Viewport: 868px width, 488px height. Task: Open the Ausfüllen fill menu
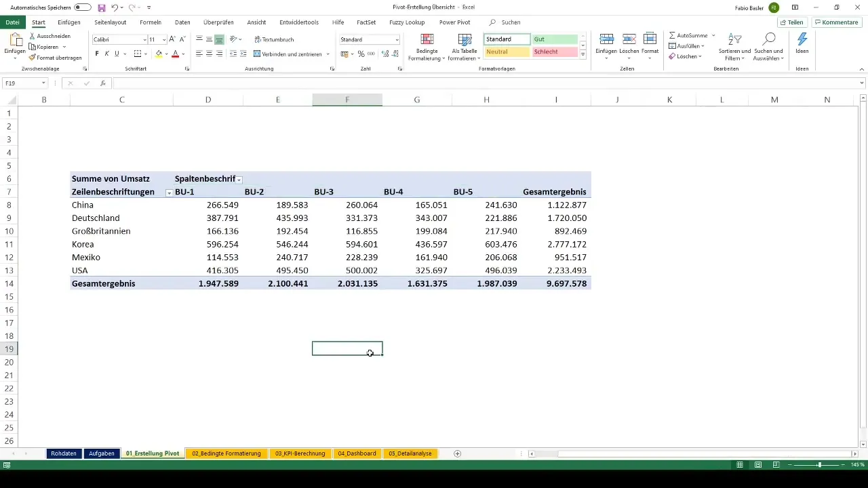pos(686,45)
